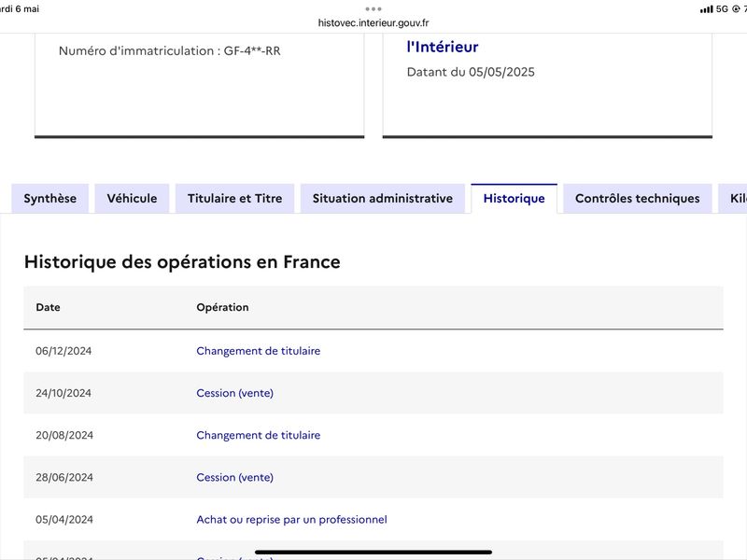The height and width of the screenshot is (560, 747).
Task: Click the Historique des opérations en France heading
Action: click(x=182, y=262)
